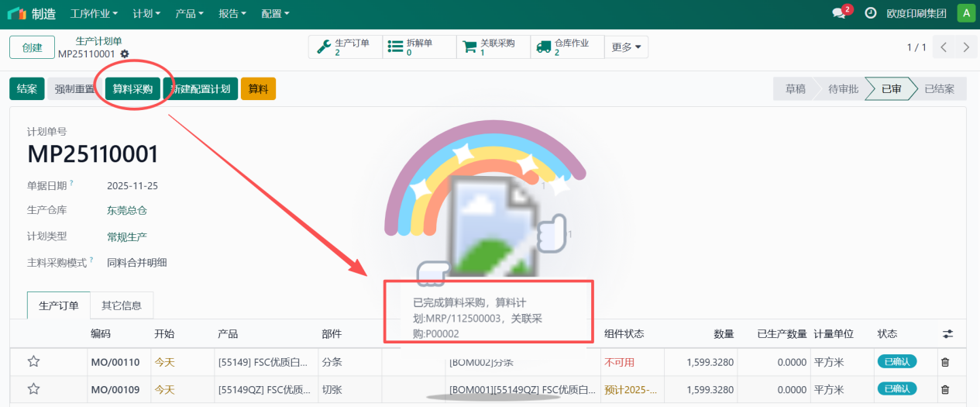Expand the 报告 menu
This screenshot has height=407, width=980.
(x=232, y=14)
